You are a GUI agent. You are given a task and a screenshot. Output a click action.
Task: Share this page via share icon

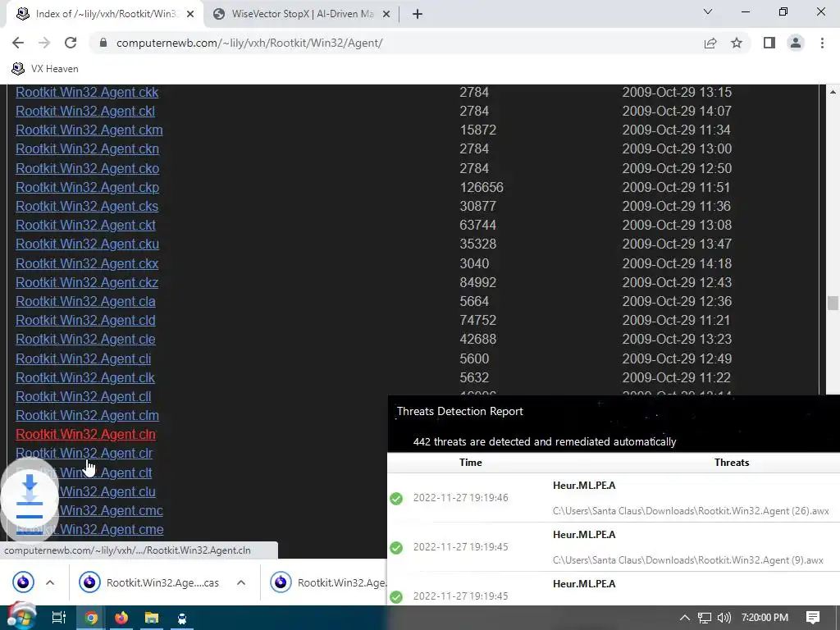coord(710,43)
